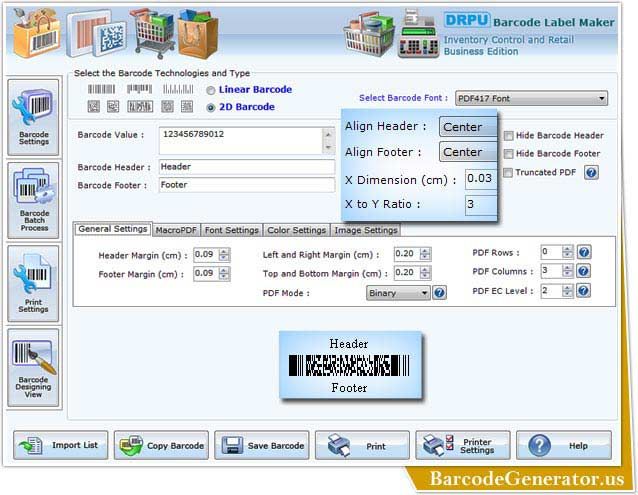638x495 pixels.
Task: Toggle the Truncated PDF checkbox
Action: coord(508,173)
